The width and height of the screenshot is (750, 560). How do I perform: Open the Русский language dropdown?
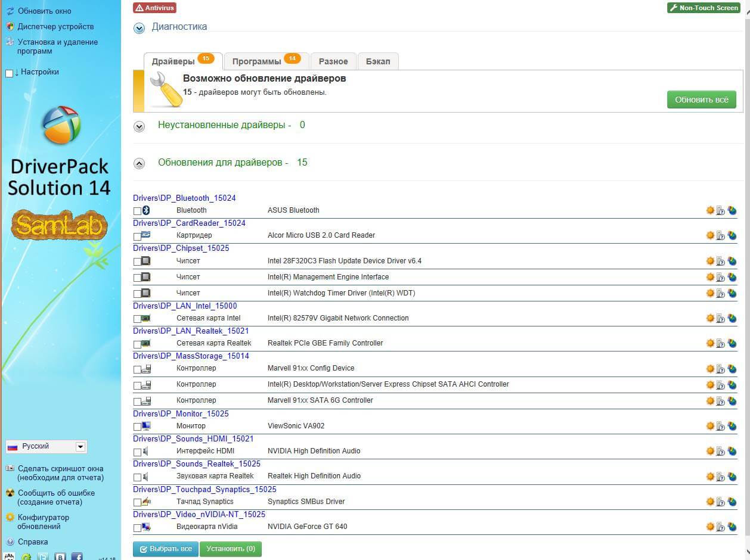pyautogui.click(x=46, y=447)
